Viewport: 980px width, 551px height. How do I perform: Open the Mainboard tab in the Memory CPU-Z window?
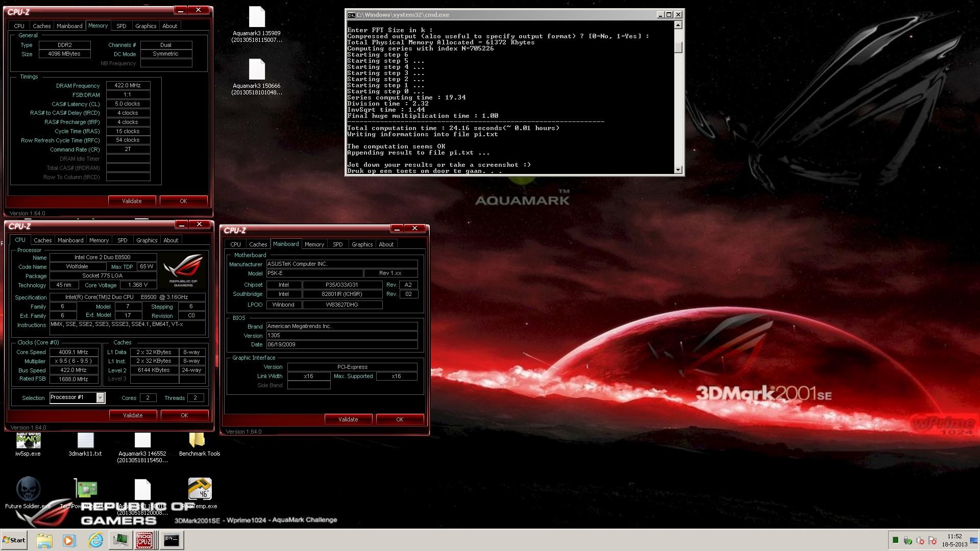pos(69,26)
